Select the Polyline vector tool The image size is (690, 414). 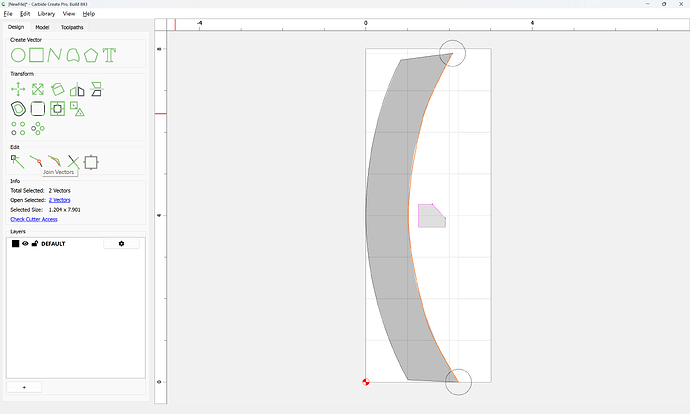coord(55,55)
